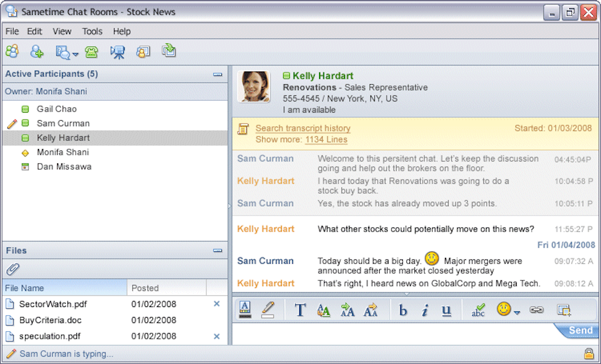Click the screen capture sharing toolbar icon
Image resolution: width=601 pixels, height=364 pixels.
169,51
